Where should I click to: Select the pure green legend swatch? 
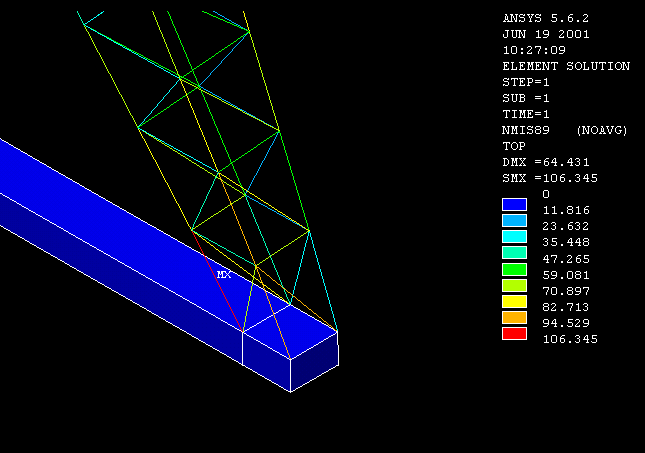514,268
